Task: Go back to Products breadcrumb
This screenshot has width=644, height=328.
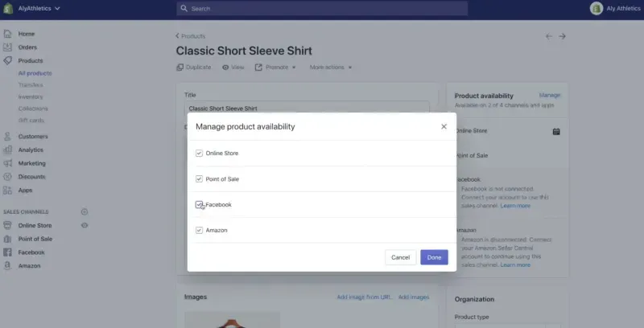Action: click(x=191, y=36)
